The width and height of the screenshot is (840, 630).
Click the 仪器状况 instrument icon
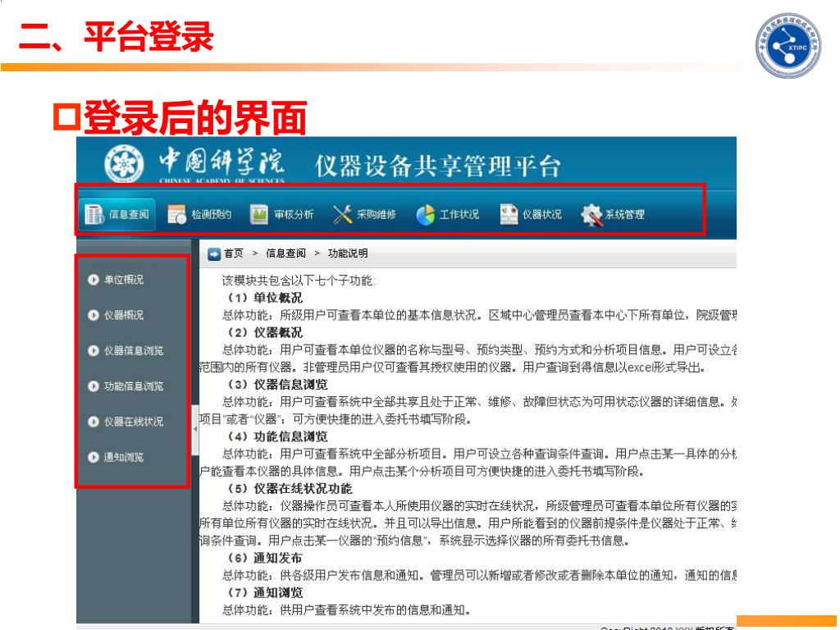[509, 214]
